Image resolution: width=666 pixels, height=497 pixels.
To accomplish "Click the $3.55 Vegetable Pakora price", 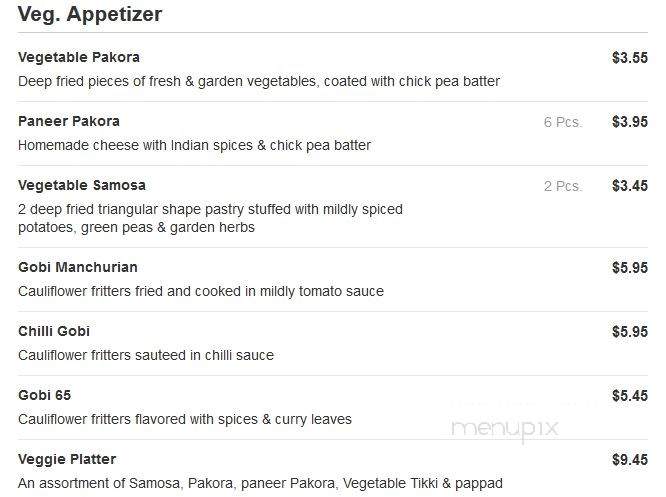I will point(630,58).
